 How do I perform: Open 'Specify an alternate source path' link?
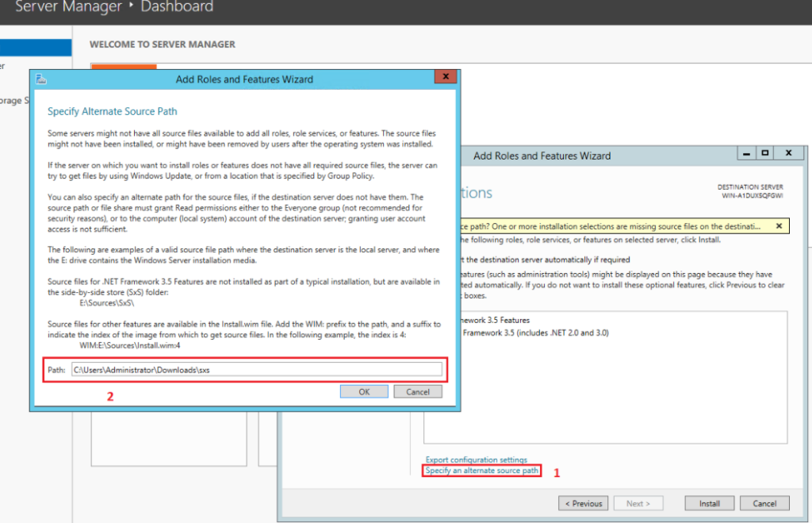click(x=481, y=471)
